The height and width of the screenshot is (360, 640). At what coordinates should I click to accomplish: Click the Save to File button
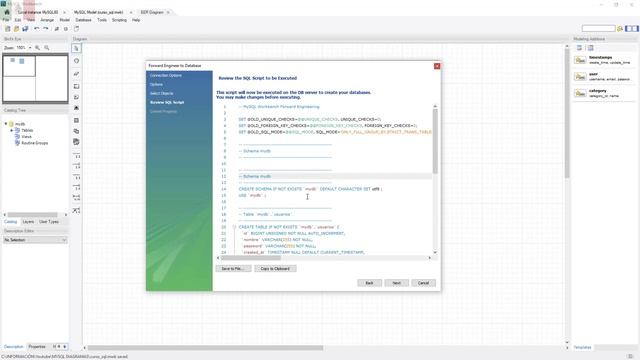point(233,269)
